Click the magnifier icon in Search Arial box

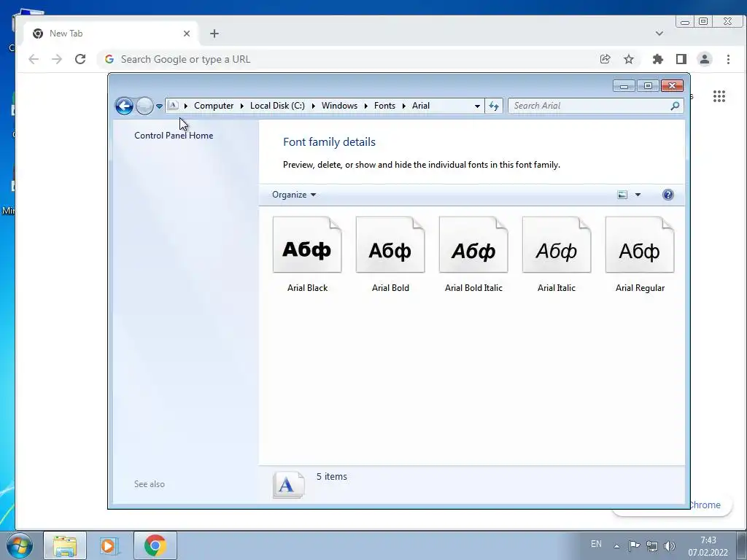click(675, 106)
